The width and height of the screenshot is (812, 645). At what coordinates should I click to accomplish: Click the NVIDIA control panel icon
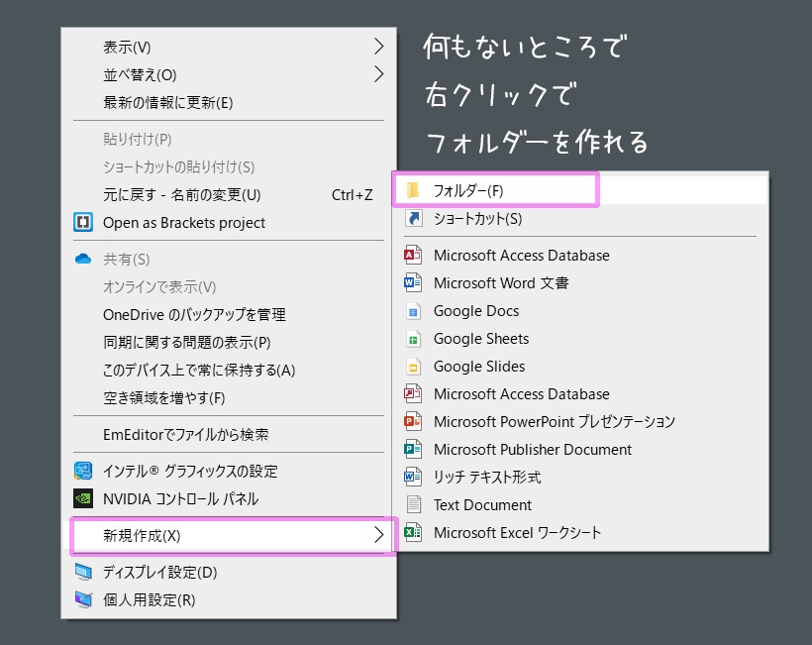(83, 499)
